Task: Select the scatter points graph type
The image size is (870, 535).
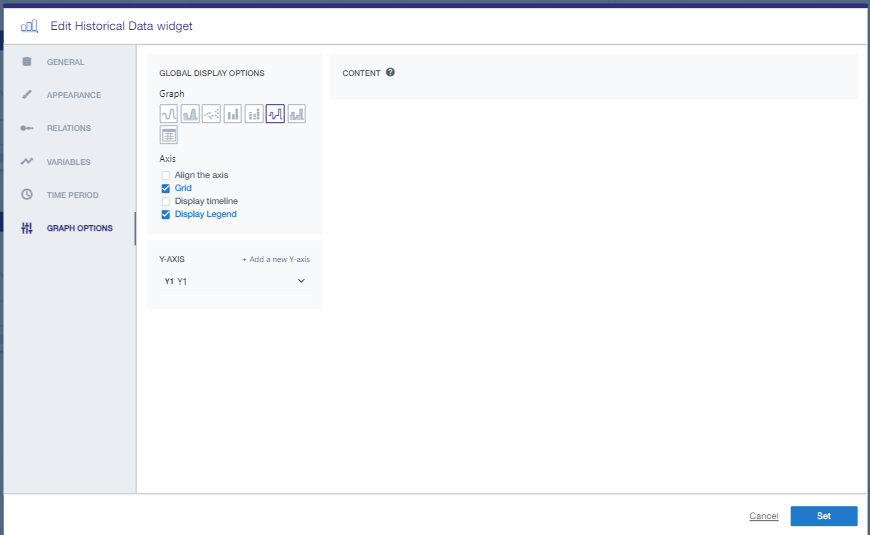Action: click(211, 114)
